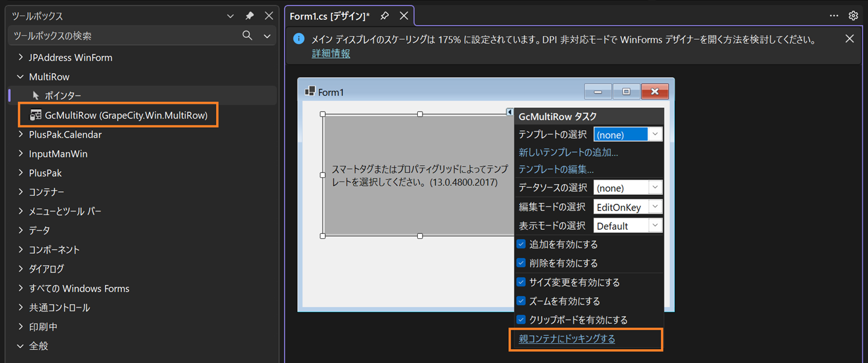868x363 pixels.
Task: Open the designer settings gear icon
Action: point(853,16)
